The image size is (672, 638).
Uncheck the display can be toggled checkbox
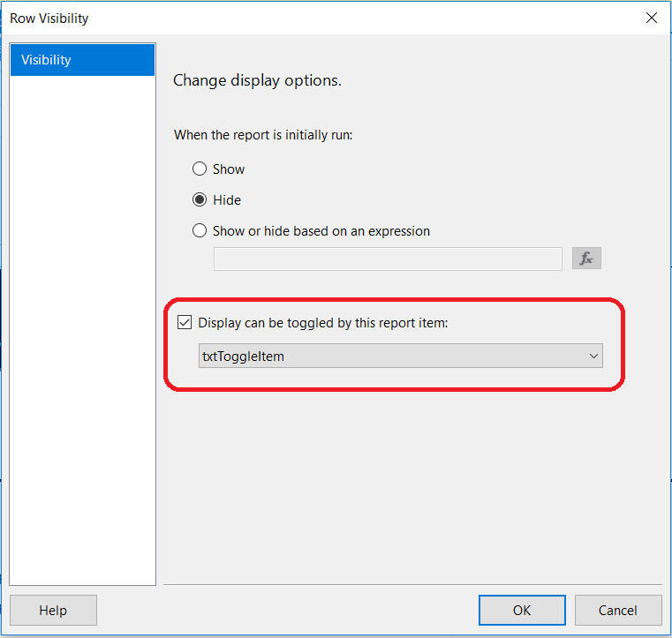point(185,323)
